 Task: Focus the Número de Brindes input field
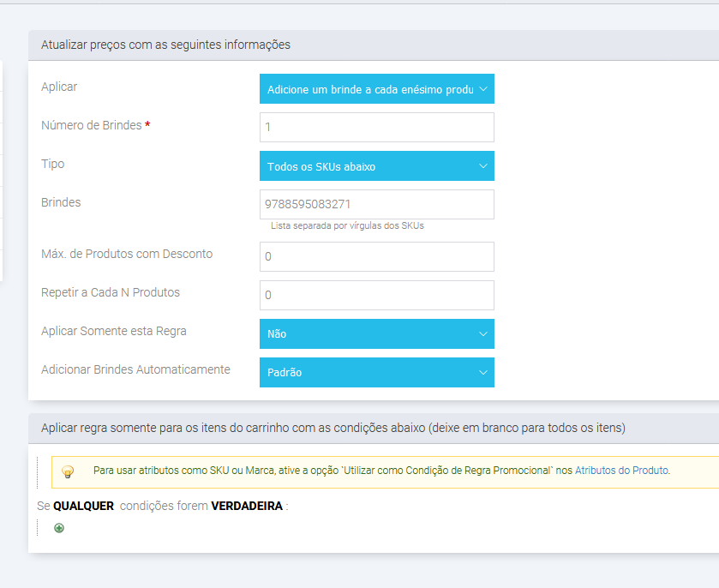pyautogui.click(x=376, y=127)
